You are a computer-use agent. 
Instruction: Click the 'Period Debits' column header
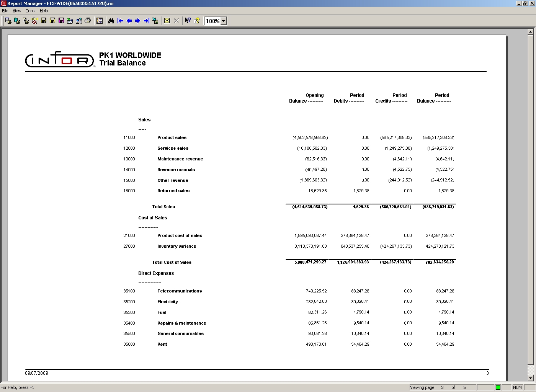click(349, 98)
